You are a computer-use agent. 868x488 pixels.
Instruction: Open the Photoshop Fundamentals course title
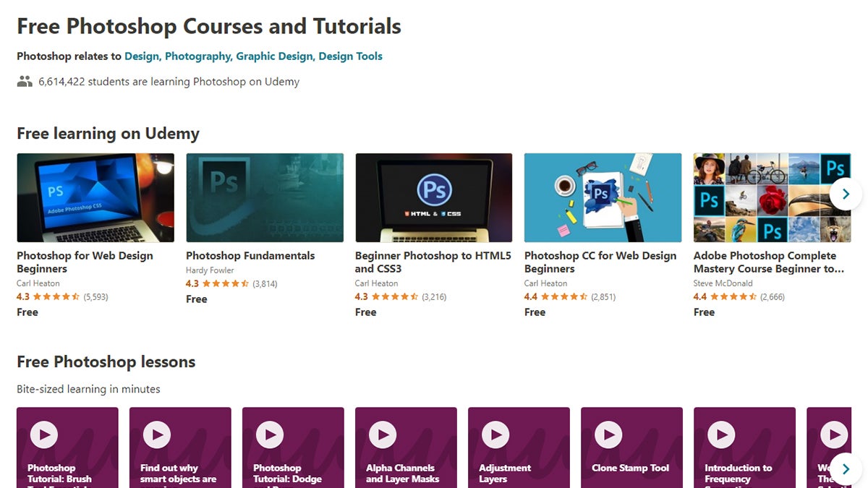tap(250, 256)
